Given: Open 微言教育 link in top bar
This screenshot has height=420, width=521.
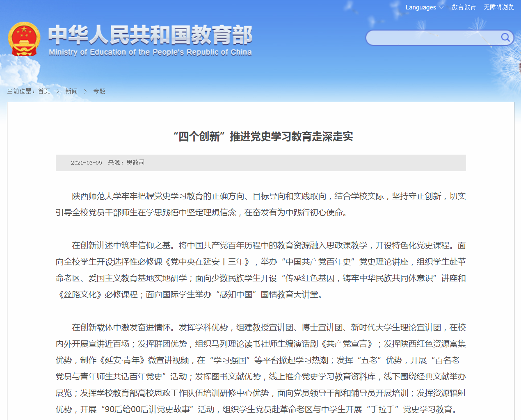Looking at the screenshot, I should pos(464,7).
